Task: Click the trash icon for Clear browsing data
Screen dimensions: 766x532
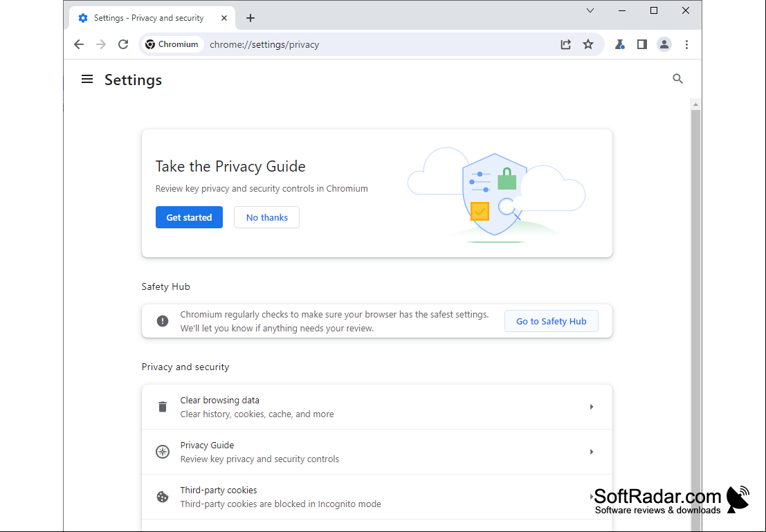Action: pyautogui.click(x=162, y=407)
